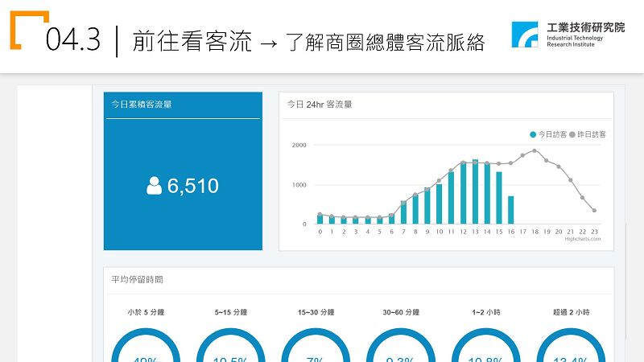Click the 5~15 分鐘 label

(231, 312)
